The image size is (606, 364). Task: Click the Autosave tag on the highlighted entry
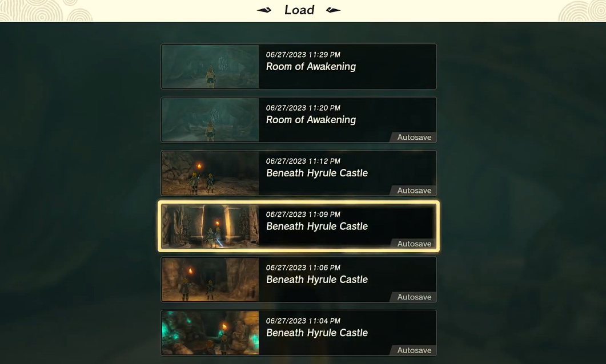pyautogui.click(x=413, y=244)
